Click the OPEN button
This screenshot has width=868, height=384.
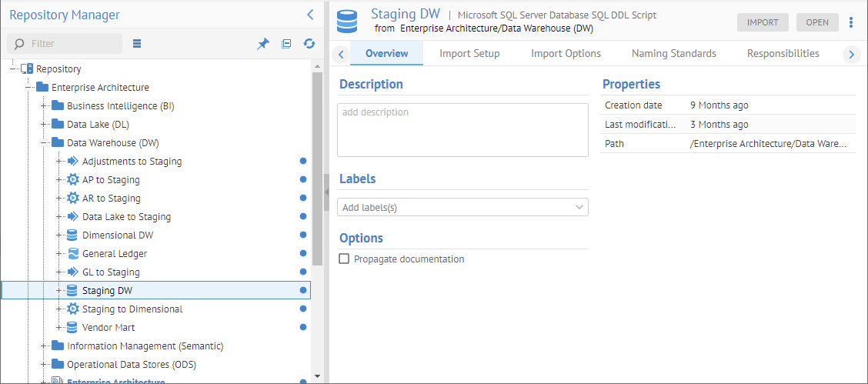pyautogui.click(x=817, y=22)
